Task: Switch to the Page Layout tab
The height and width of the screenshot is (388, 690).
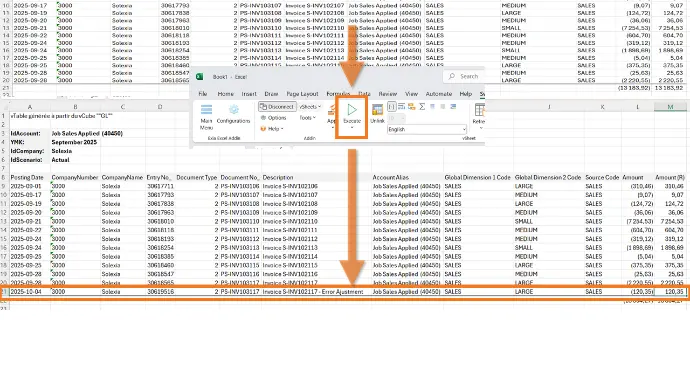Action: click(302, 94)
